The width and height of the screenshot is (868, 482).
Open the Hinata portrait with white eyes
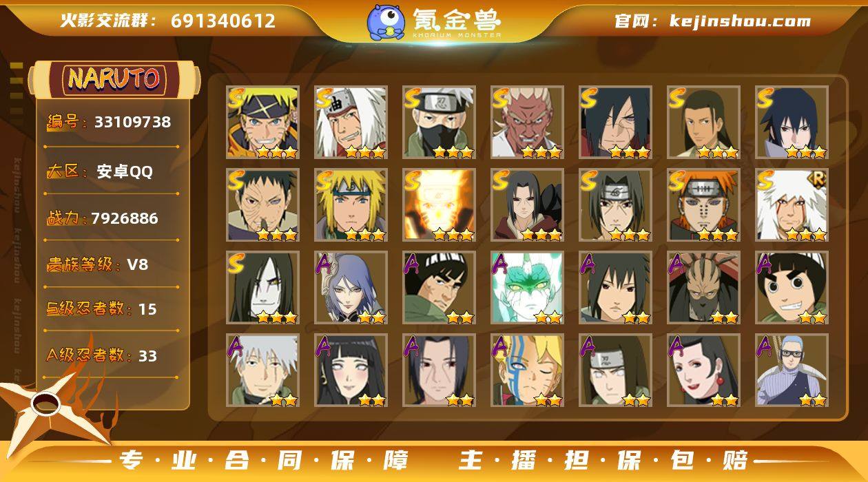click(351, 370)
